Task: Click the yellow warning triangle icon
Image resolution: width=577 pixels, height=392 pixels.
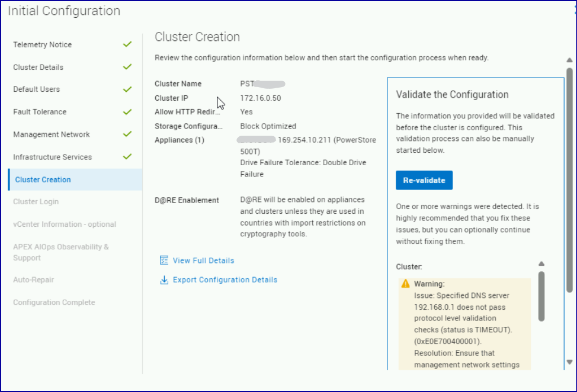Action: tap(405, 284)
